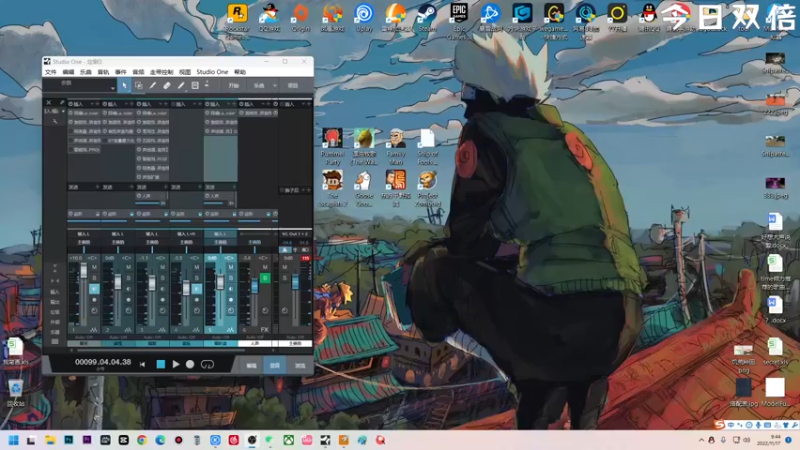Viewport: 800px width, 450px height.
Task: Solo mixer channel 3
Action: pyautogui.click(x=163, y=278)
